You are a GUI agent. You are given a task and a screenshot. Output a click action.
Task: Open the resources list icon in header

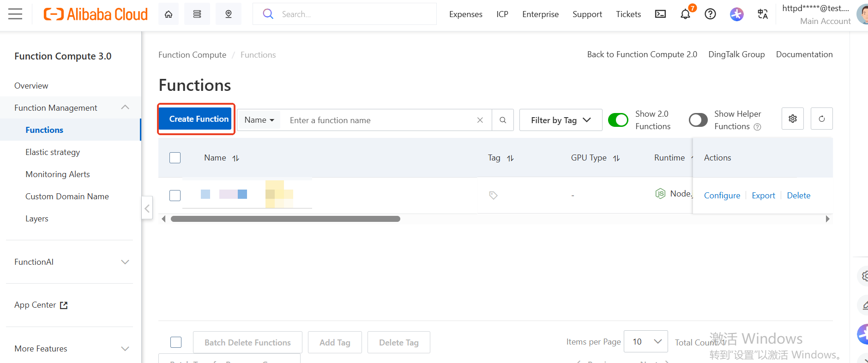[197, 14]
